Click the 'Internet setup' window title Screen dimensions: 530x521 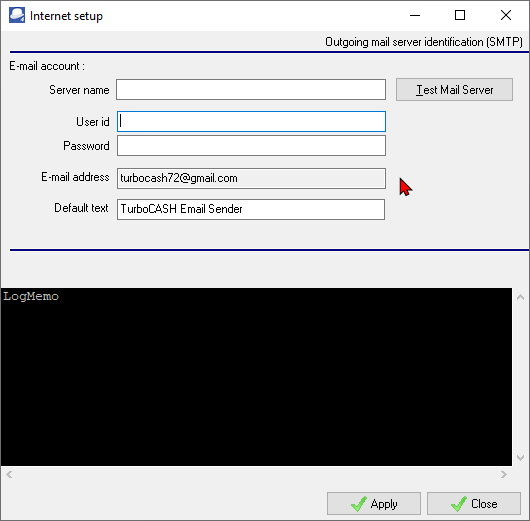click(66, 16)
